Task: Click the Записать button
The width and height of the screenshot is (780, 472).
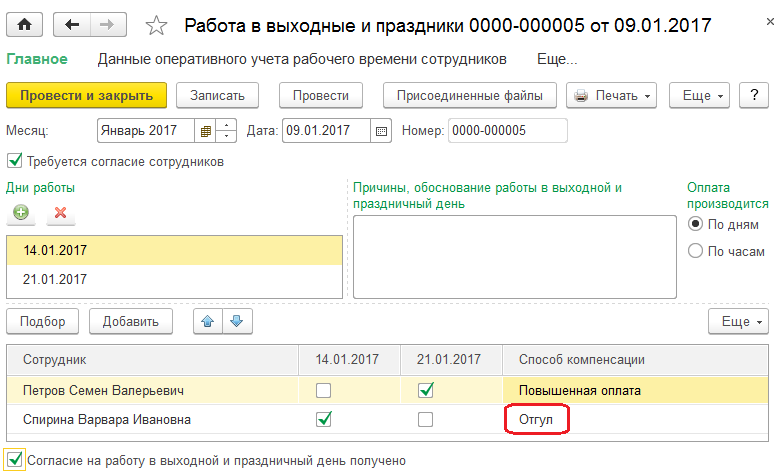Action: [217, 95]
